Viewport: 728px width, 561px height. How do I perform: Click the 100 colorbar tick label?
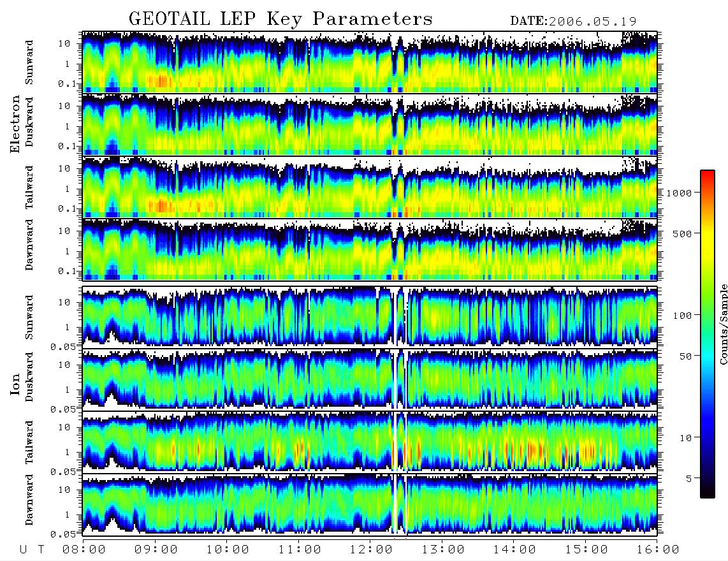(683, 316)
